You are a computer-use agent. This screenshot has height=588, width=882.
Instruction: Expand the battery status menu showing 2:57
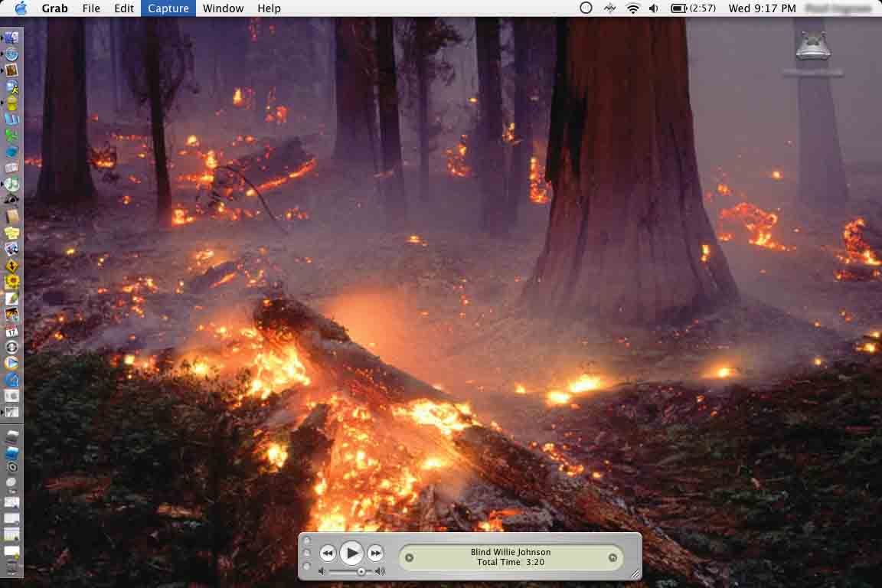[x=693, y=8]
